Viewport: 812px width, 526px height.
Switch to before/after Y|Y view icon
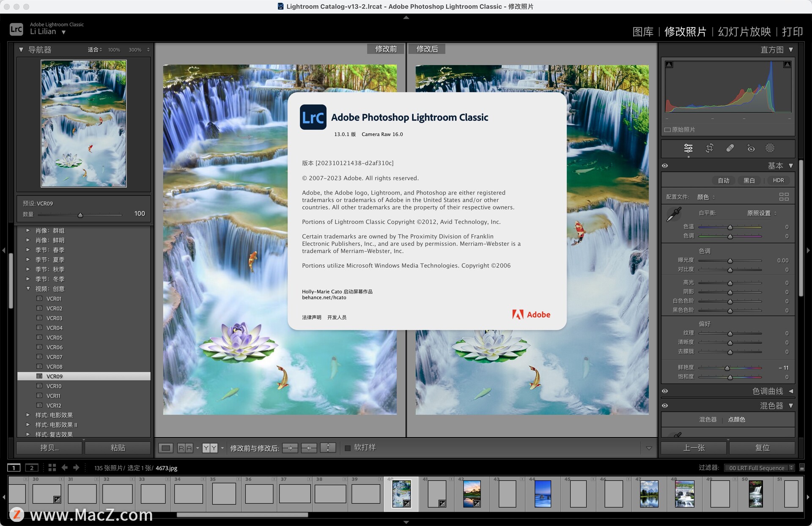tap(210, 448)
